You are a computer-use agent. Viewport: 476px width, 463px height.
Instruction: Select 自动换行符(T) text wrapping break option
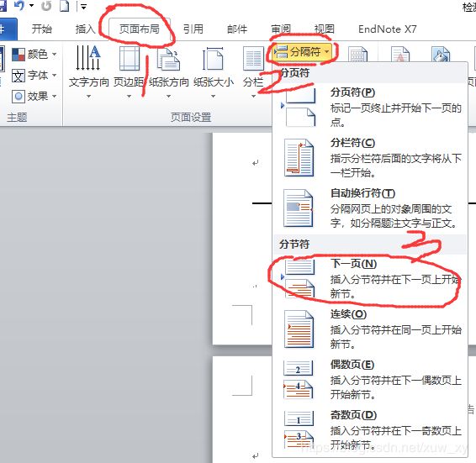coord(369,208)
